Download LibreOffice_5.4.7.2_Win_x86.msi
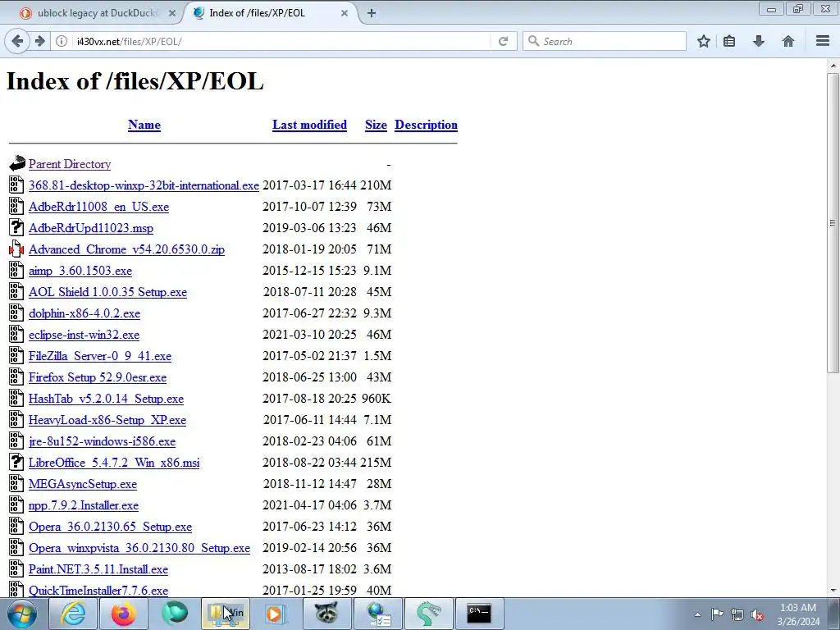Image resolution: width=840 pixels, height=630 pixels. (114, 463)
